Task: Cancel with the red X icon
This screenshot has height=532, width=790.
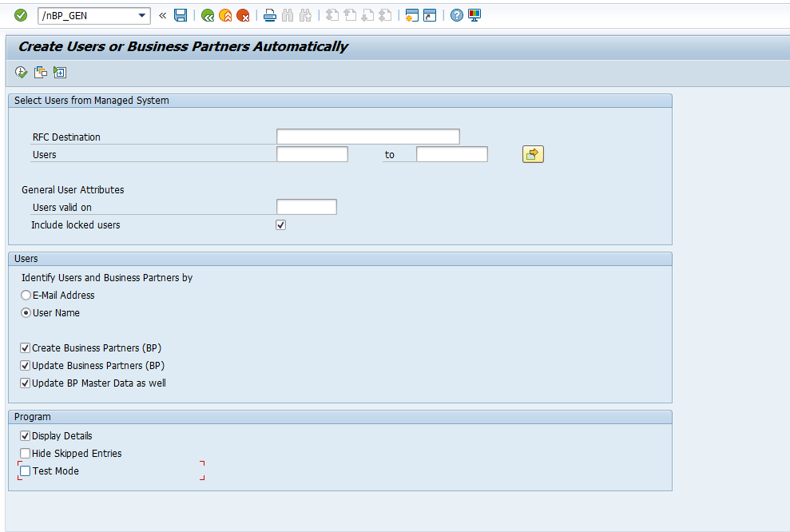Action: pos(243,16)
